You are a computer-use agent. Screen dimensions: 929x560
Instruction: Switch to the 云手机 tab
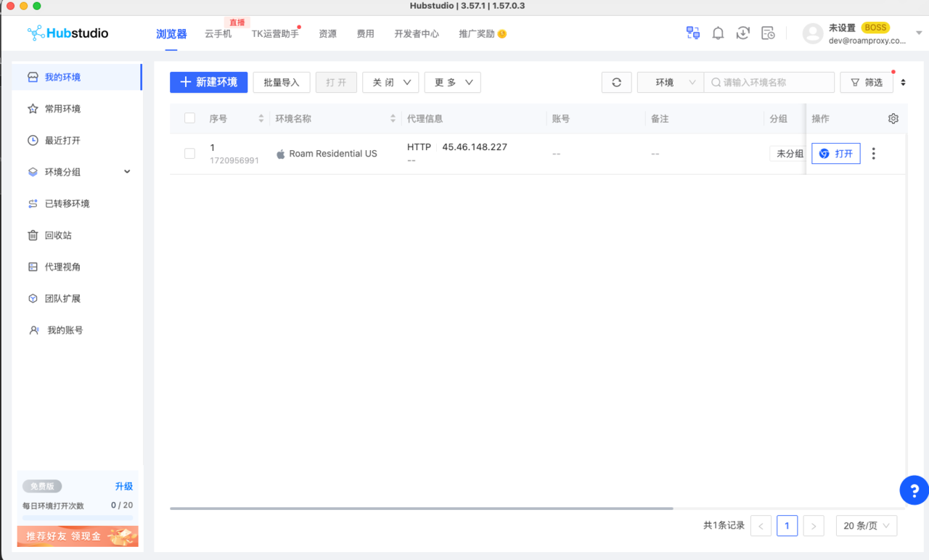218,34
